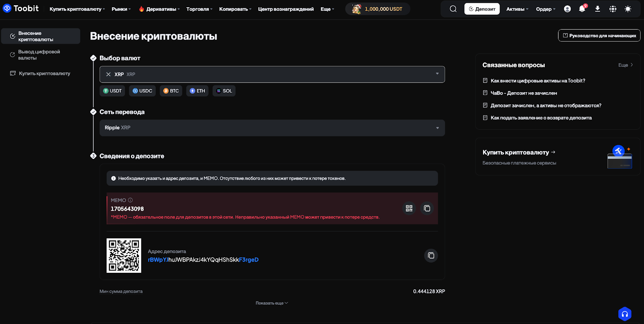Open the currency selection dropdown
The height and width of the screenshot is (324, 644).
[272, 74]
